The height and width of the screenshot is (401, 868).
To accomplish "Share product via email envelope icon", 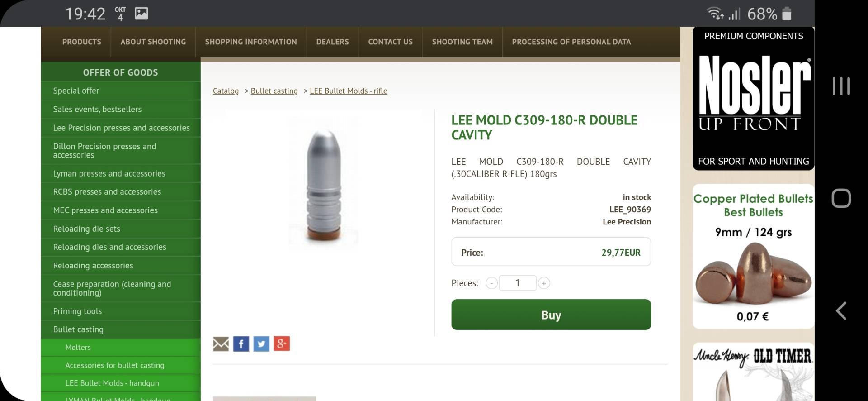I will click(221, 344).
